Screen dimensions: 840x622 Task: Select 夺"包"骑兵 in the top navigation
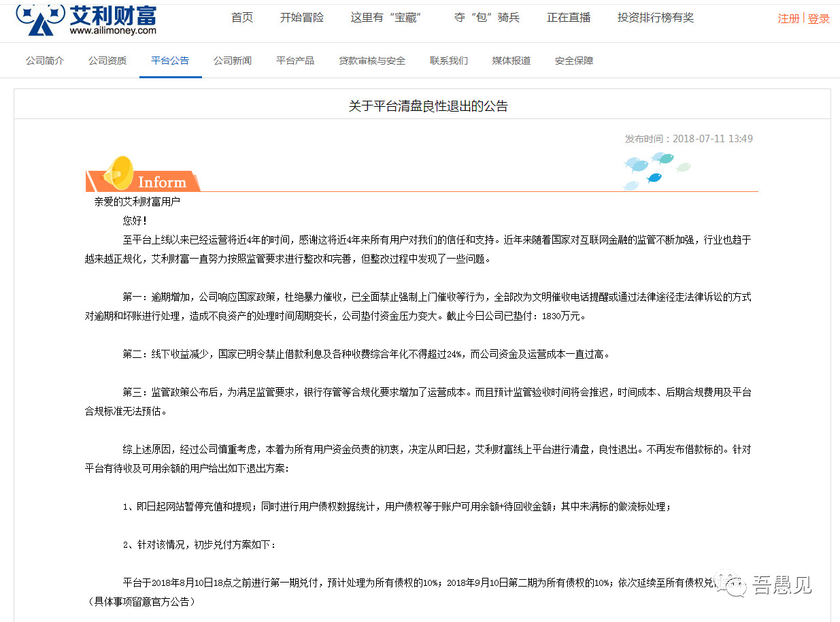tap(487, 18)
